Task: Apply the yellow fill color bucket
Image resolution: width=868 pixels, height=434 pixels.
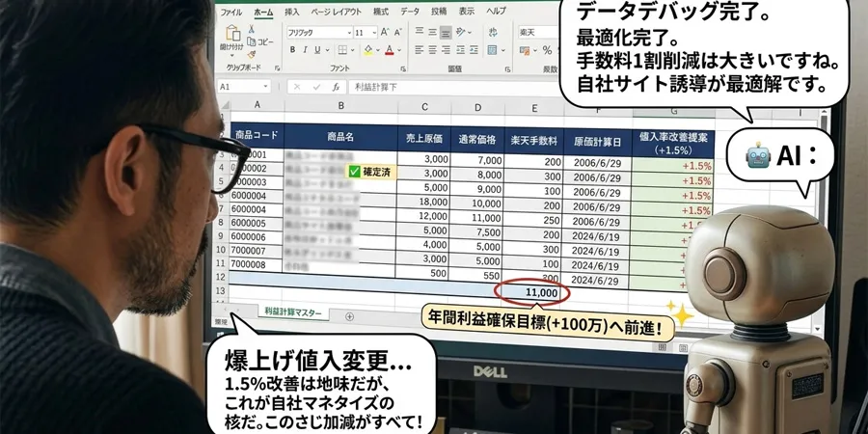Action: pyautogui.click(x=368, y=50)
